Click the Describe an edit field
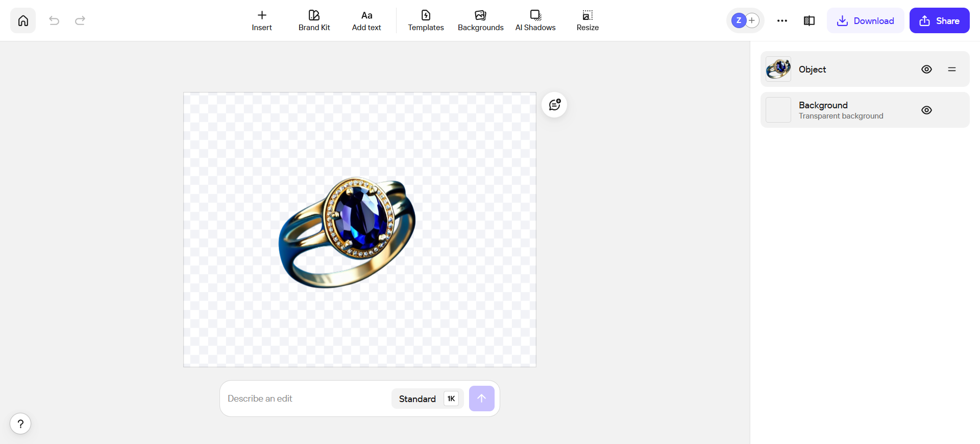Viewport: 980px width, 444px height. pyautogui.click(x=306, y=399)
